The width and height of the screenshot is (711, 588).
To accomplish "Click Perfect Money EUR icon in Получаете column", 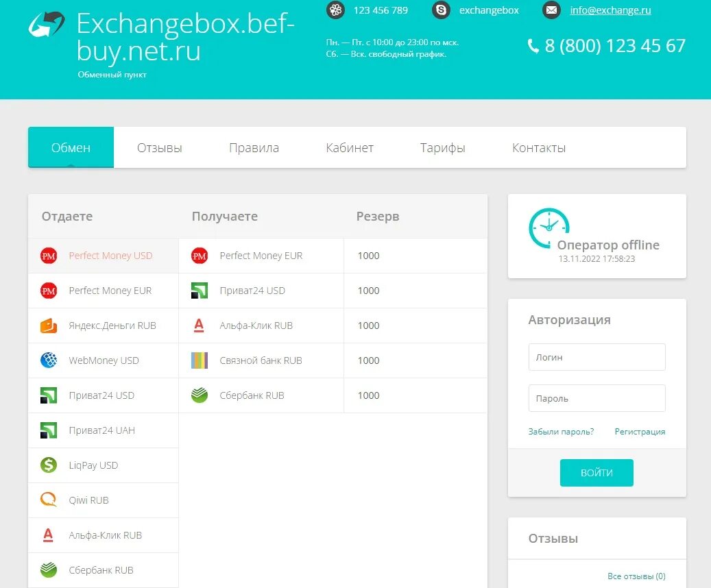I will pos(200,256).
